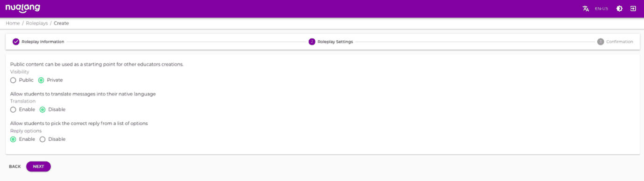Open the EN-US language selector
Image resolution: width=644 pixels, height=181 pixels.
pyautogui.click(x=602, y=9)
